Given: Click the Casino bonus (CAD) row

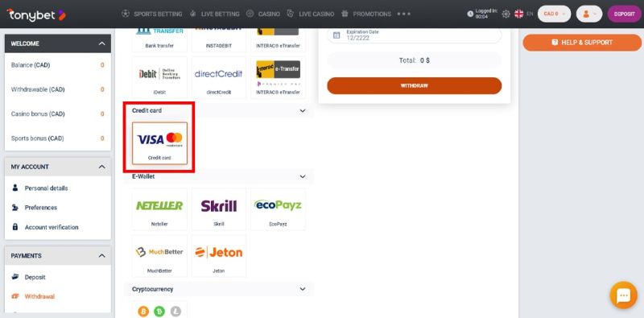Looking at the screenshot, I should click(x=57, y=114).
